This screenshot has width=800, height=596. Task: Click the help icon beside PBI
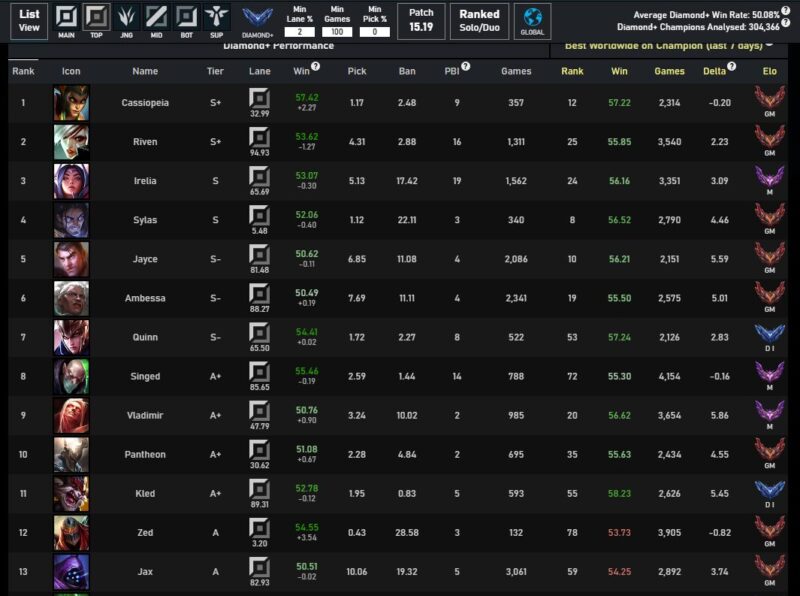click(466, 67)
